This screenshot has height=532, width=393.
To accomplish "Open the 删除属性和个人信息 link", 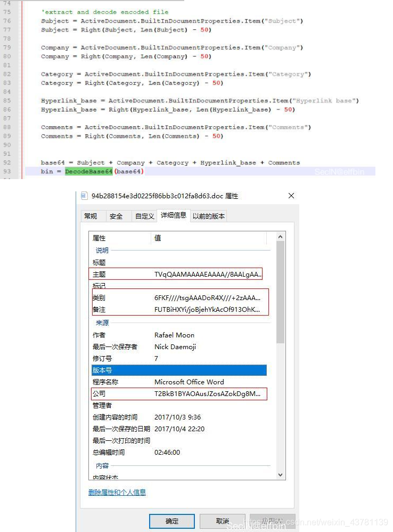I will click(117, 493).
